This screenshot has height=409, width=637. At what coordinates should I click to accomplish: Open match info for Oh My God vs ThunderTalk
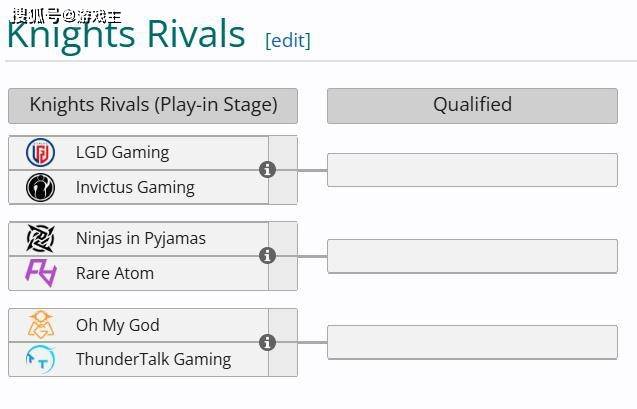267,342
